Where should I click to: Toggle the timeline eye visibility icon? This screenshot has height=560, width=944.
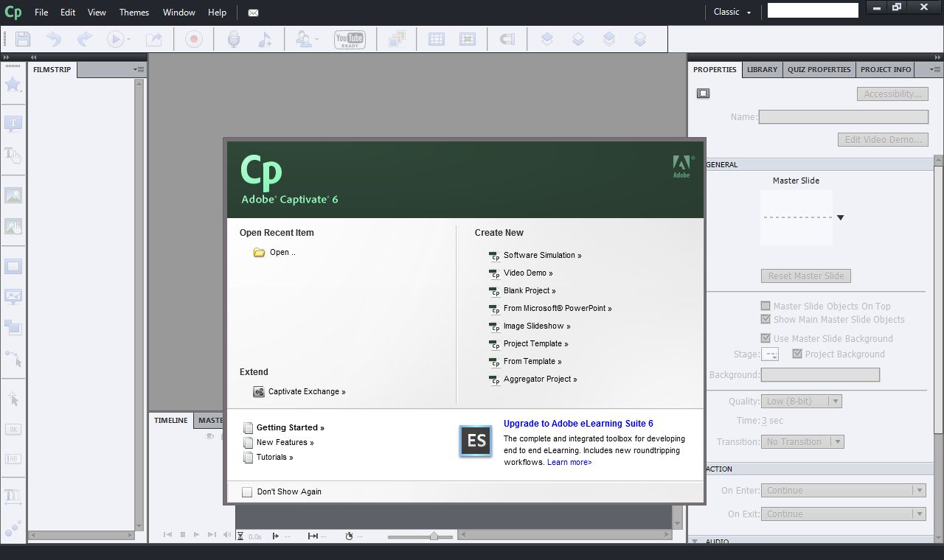pos(209,436)
